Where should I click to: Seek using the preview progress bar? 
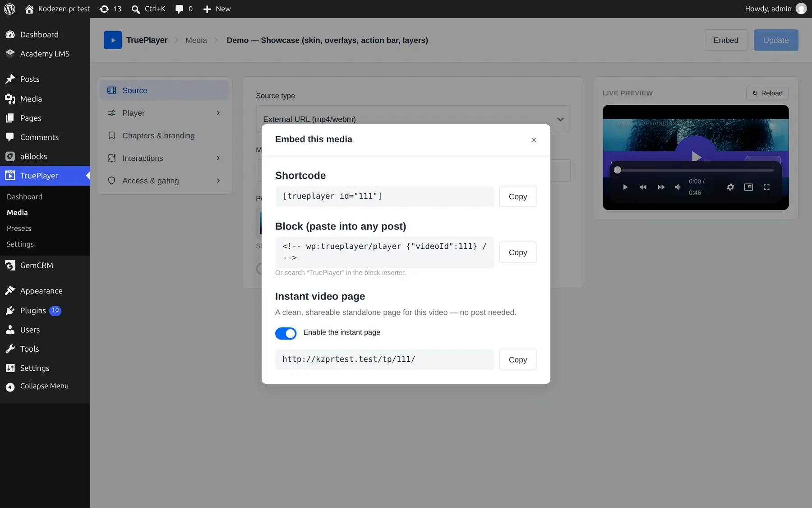click(695, 170)
